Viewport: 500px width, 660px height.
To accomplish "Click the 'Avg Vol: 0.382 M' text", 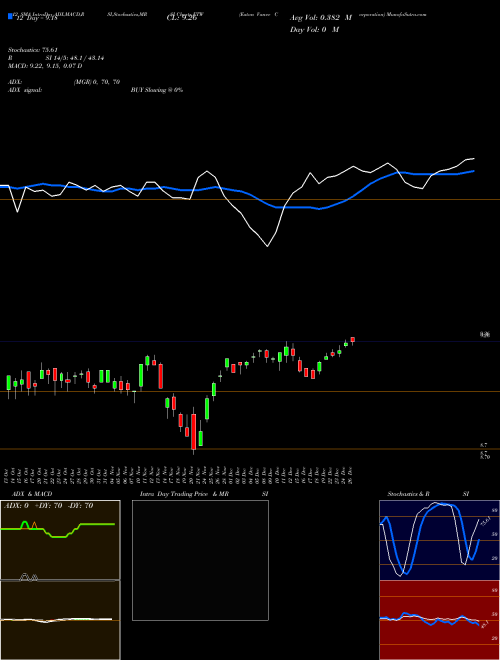I will pos(320,18).
